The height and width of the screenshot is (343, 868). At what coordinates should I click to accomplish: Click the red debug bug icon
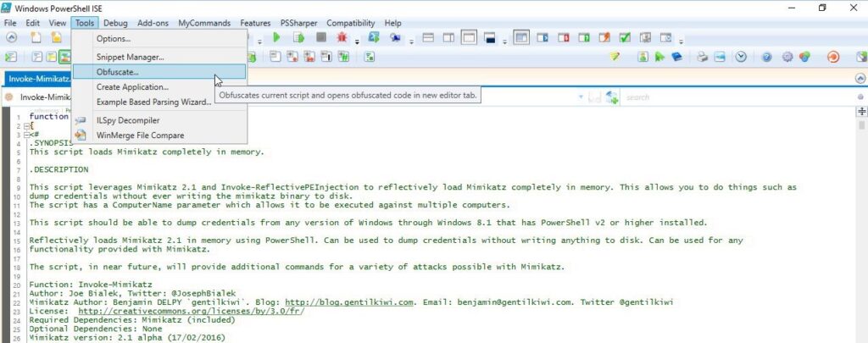(342, 37)
